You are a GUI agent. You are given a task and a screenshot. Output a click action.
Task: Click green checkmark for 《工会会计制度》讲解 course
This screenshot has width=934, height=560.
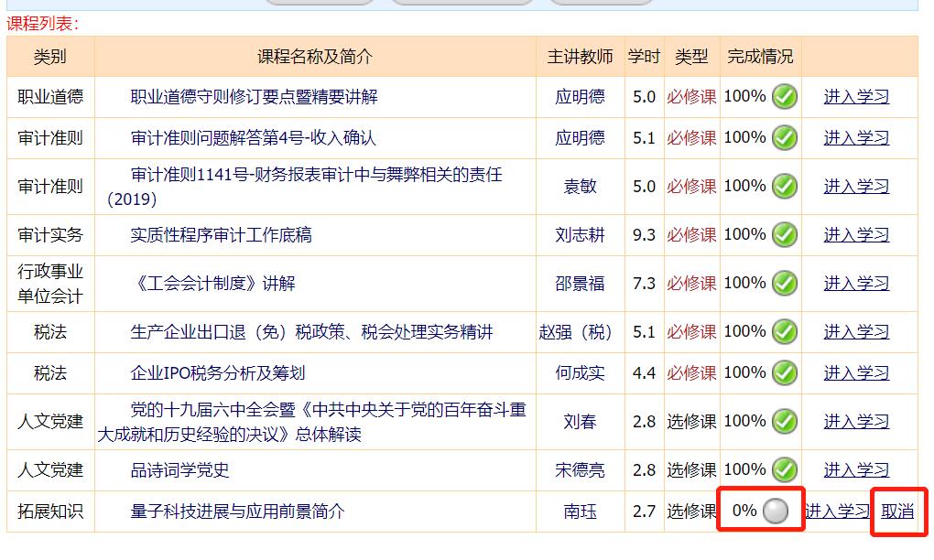coord(785,284)
